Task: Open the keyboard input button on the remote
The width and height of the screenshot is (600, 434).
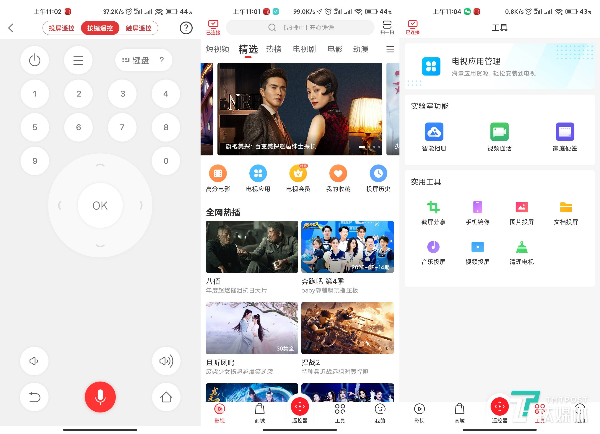Action: [x=143, y=60]
